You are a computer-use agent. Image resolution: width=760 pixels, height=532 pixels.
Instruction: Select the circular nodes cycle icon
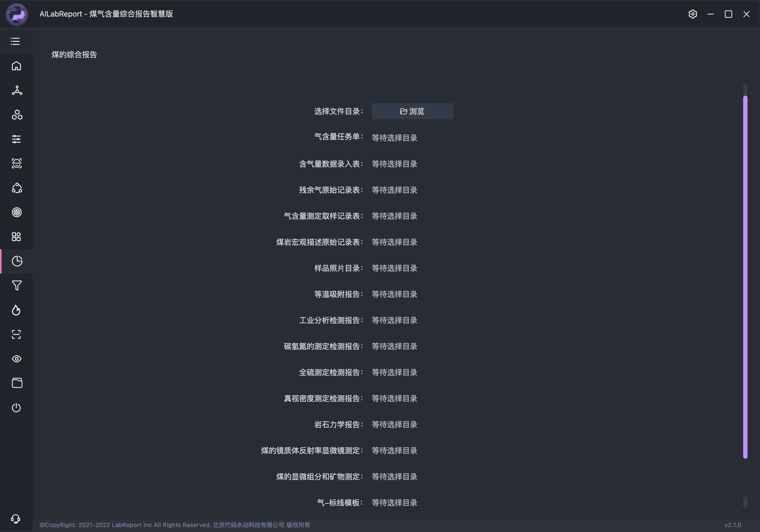pos(17,188)
